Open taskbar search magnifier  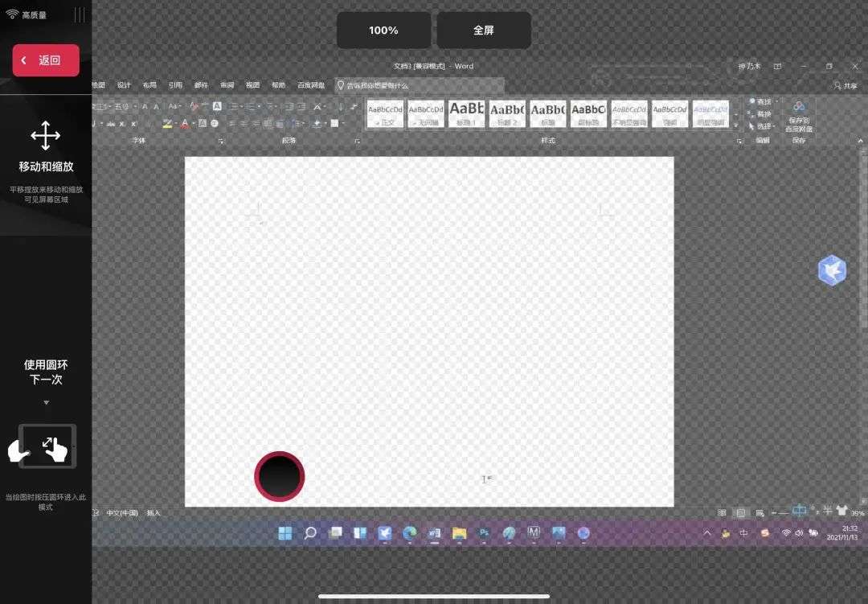tap(310, 533)
